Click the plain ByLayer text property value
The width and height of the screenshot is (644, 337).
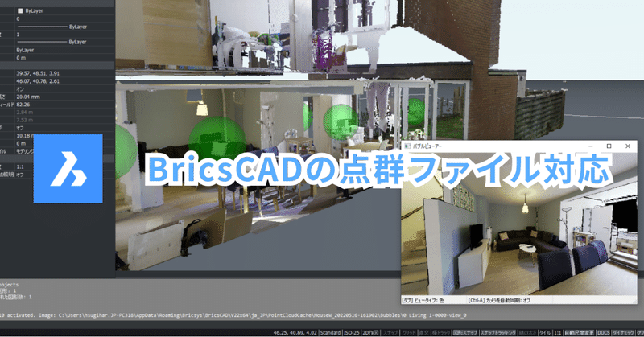[x=25, y=50]
